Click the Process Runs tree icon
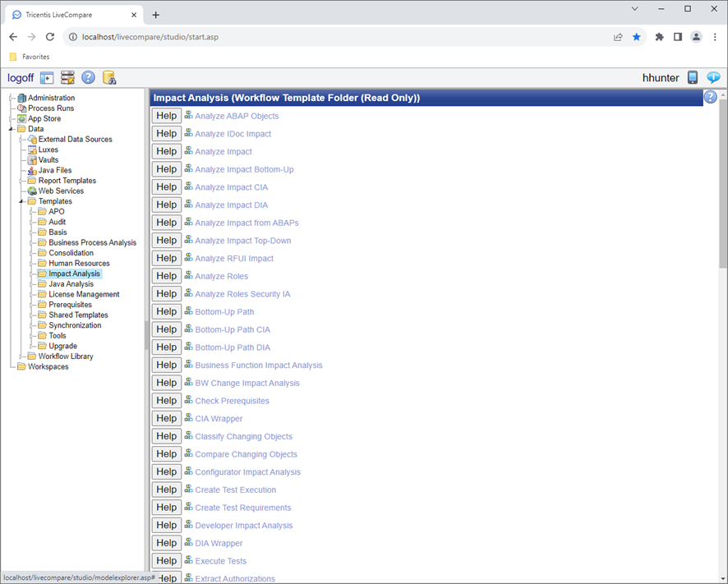This screenshot has height=584, width=728. point(22,108)
